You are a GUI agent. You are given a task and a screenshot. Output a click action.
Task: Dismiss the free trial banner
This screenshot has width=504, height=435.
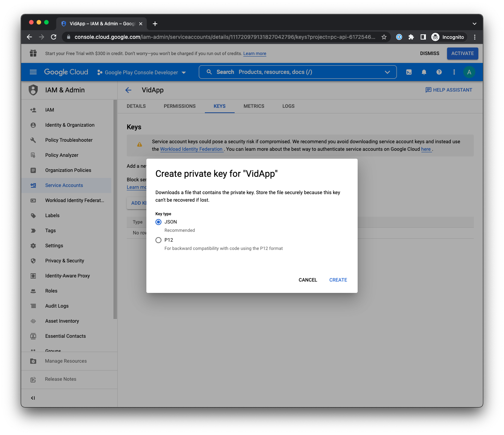coord(430,54)
